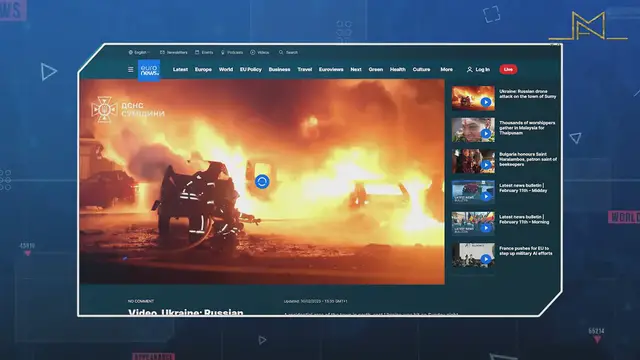The width and height of the screenshot is (640, 360).
Task: Expand the More navigation menu
Action: 447,70
